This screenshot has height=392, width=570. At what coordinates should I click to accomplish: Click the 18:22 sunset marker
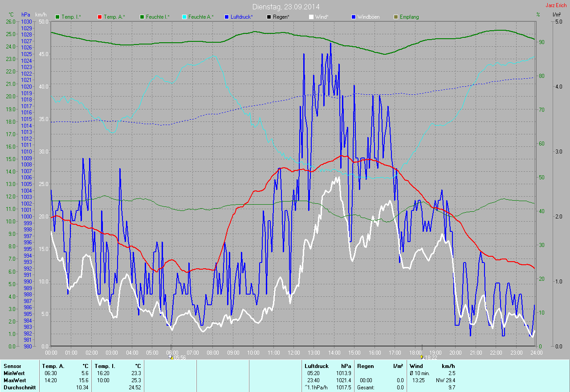(422, 357)
